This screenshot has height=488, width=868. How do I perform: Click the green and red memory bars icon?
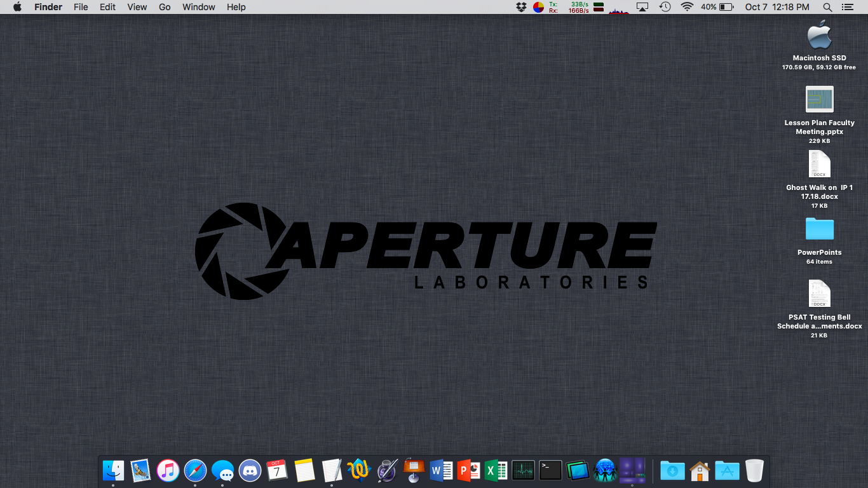tap(598, 7)
